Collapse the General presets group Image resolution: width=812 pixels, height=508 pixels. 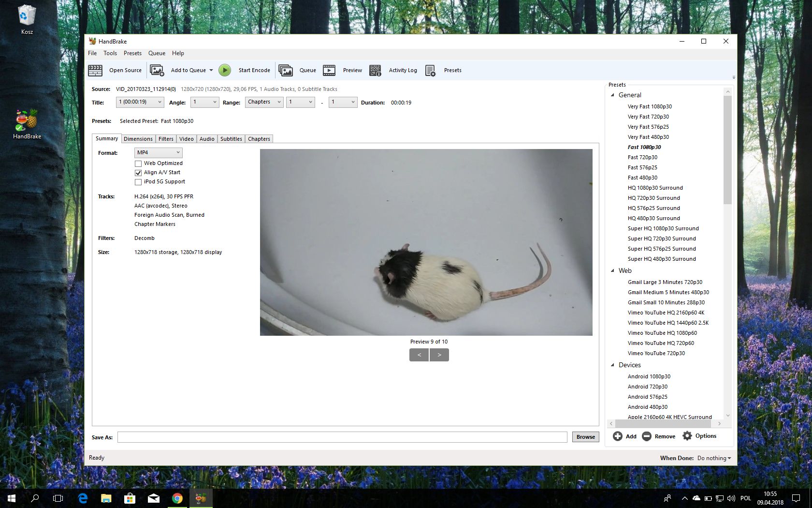coord(612,95)
